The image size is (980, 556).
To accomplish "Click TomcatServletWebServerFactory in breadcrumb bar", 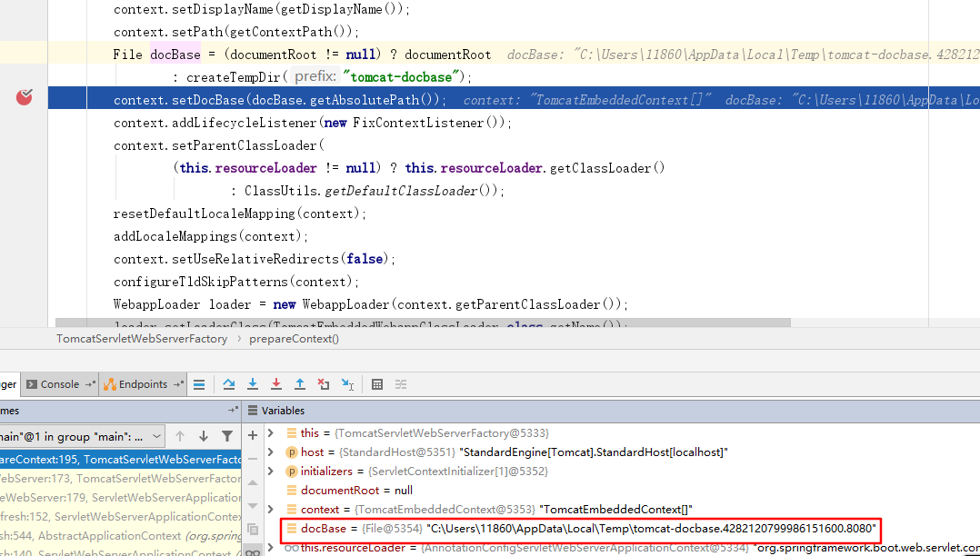I will [x=142, y=339].
